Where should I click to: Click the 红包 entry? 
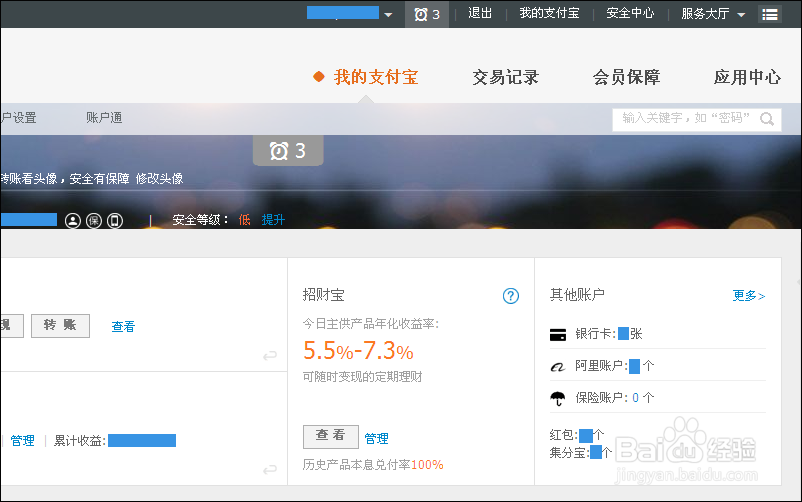click(577, 435)
